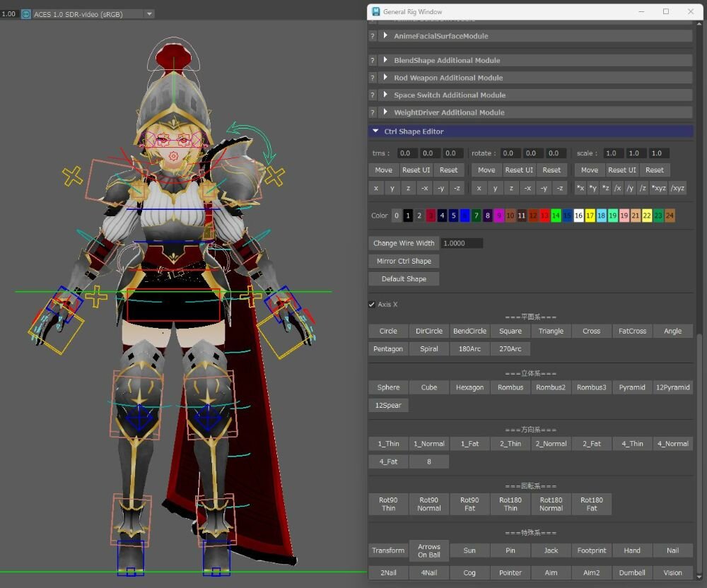
Task: Click the help icon beside AnimeFacialSurfaceModule
Action: tap(373, 36)
